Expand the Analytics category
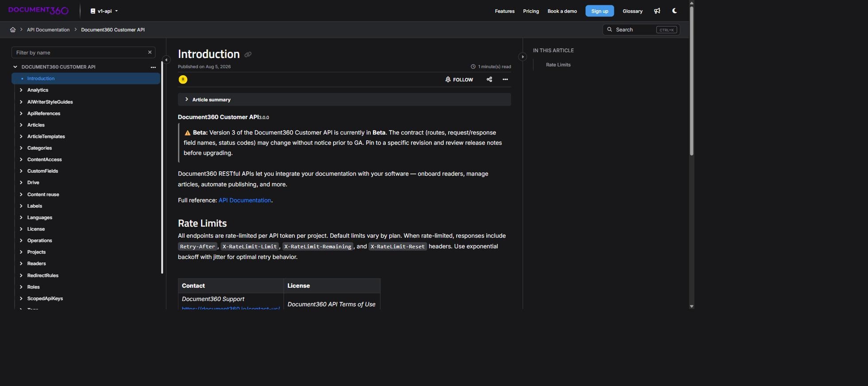 (21, 90)
